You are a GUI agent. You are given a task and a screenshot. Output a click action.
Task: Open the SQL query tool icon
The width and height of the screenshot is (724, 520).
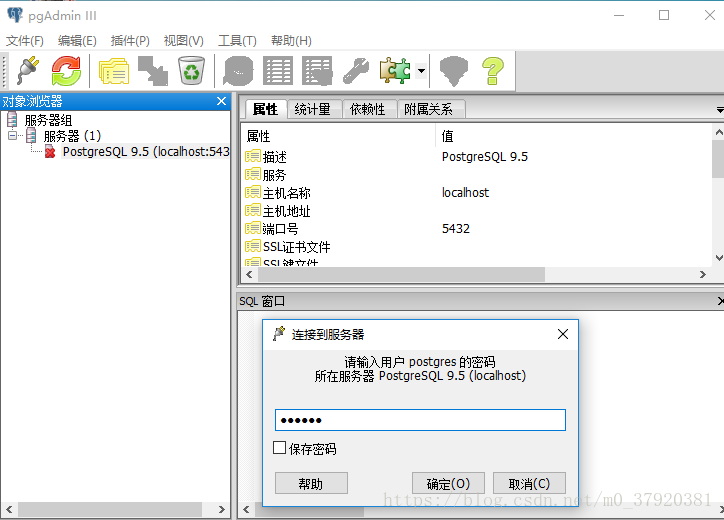[x=238, y=70]
